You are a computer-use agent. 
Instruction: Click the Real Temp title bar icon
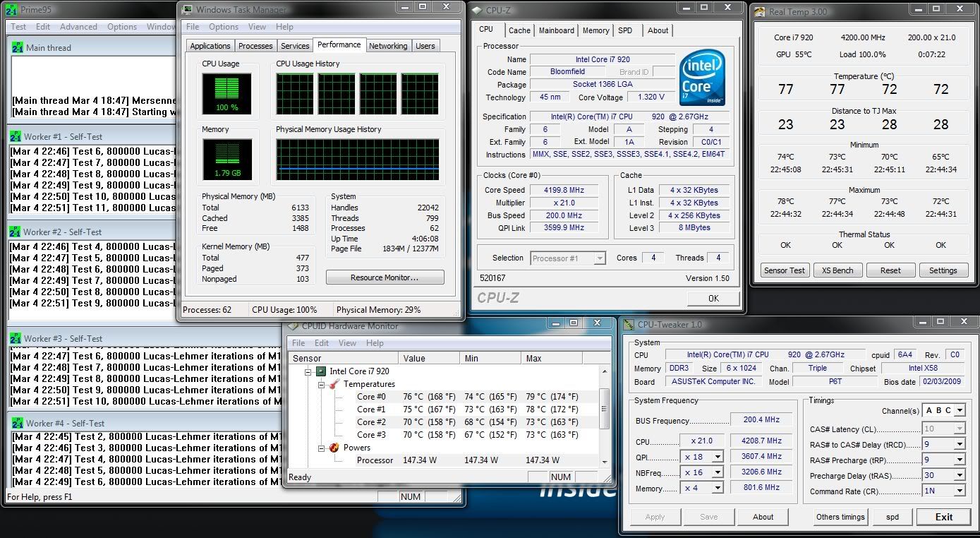pyautogui.click(x=761, y=11)
